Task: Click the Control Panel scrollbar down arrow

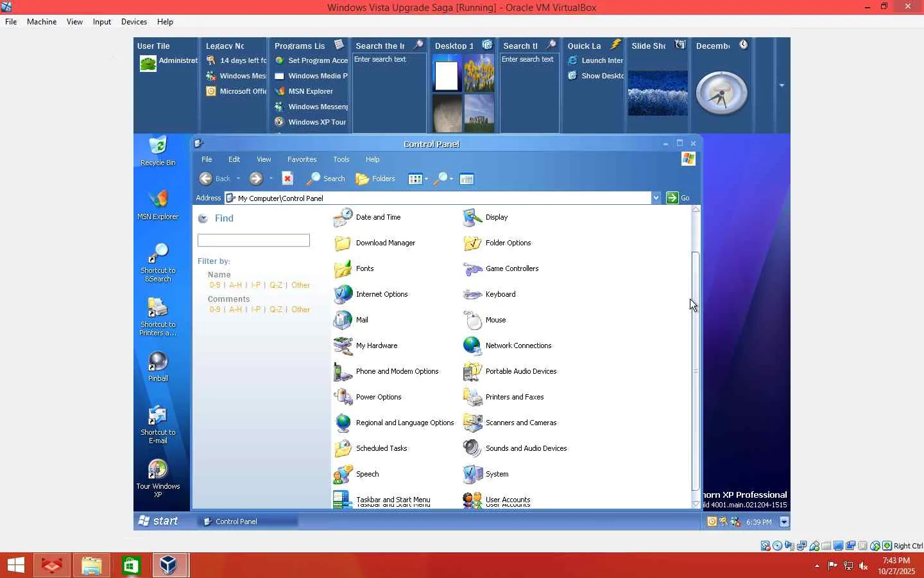Action: pyautogui.click(x=696, y=504)
